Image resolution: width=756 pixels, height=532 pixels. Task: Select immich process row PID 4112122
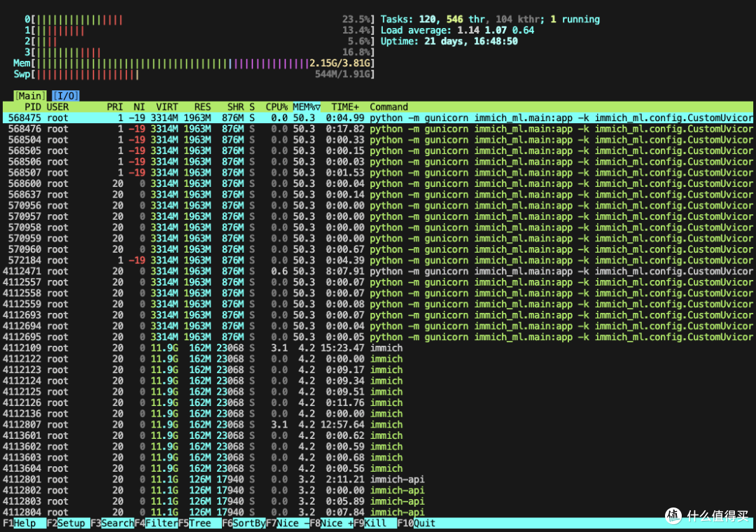[x=378, y=359]
